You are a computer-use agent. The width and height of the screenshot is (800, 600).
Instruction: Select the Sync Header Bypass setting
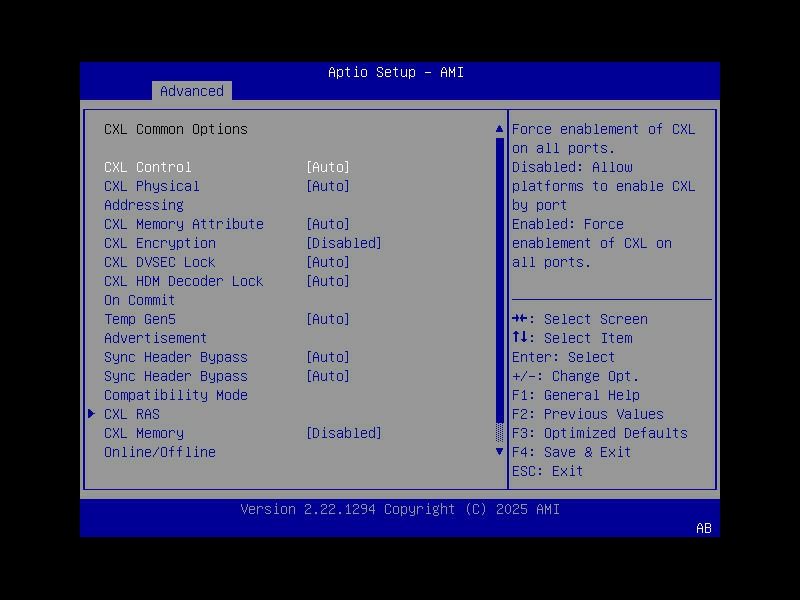pyautogui.click(x=176, y=357)
